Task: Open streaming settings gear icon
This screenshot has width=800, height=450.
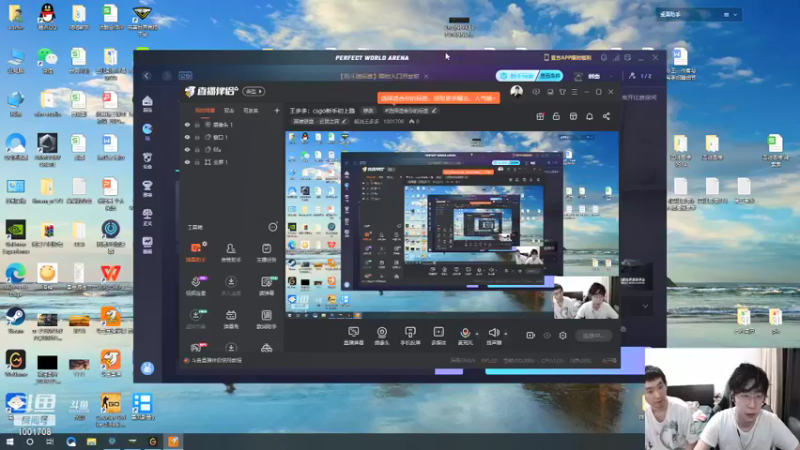Action: [563, 335]
